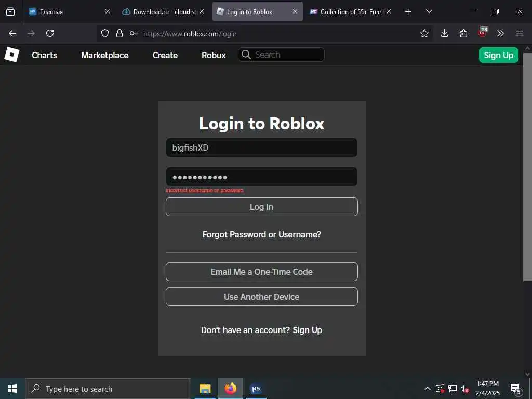This screenshot has width=532, height=399.
Task: Open the extensions puzzle-piece icon
Action: pos(463,33)
